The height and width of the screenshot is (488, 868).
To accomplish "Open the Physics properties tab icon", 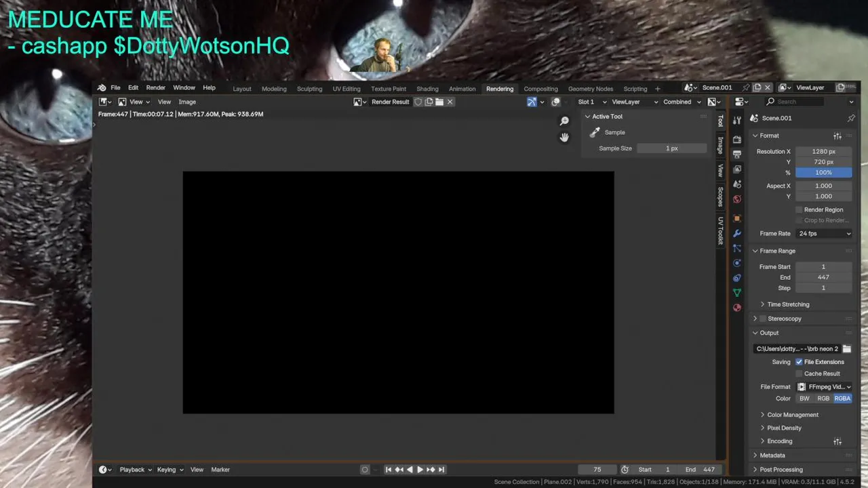I will (x=737, y=263).
